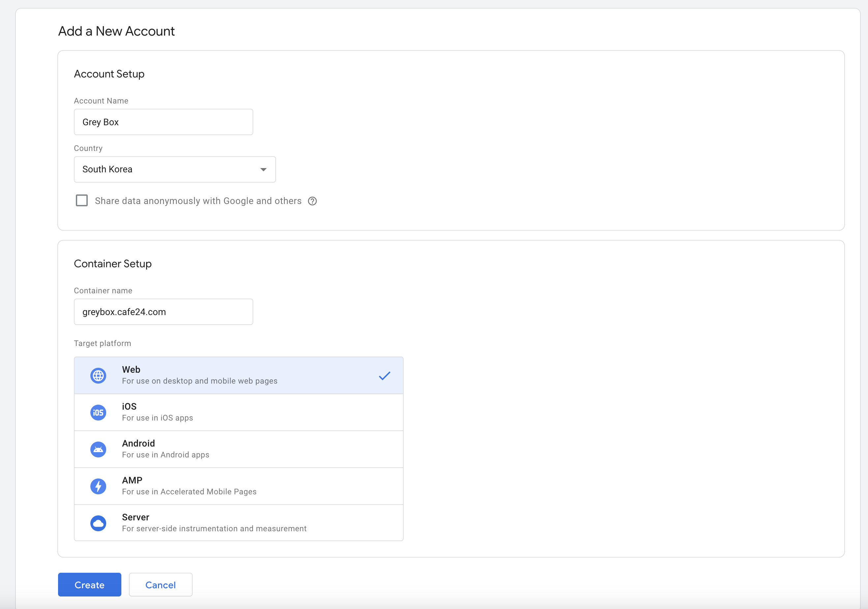The image size is (868, 609).
Task: Select AMP Accelerated Mobile Pages option
Action: [238, 486]
